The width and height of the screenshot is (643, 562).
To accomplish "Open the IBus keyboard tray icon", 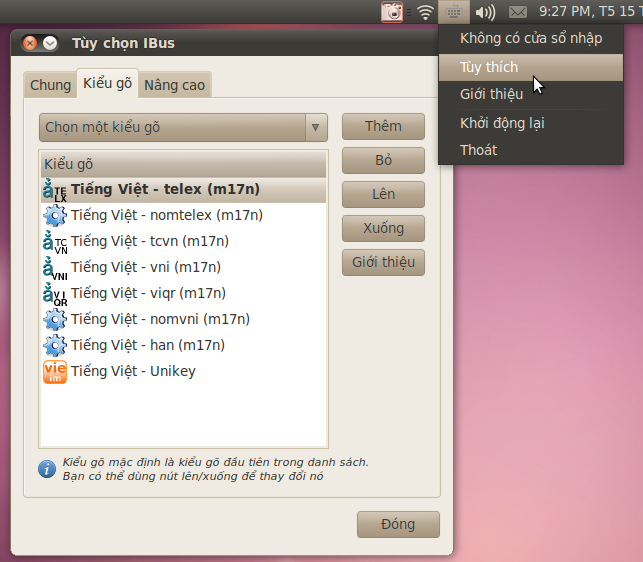I will pos(454,12).
